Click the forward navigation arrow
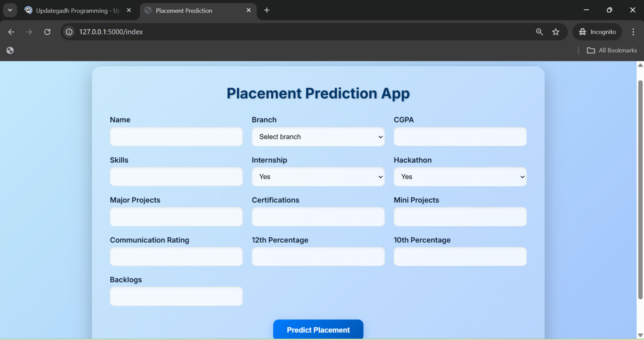Viewport: 644px width, 340px height. pos(29,31)
